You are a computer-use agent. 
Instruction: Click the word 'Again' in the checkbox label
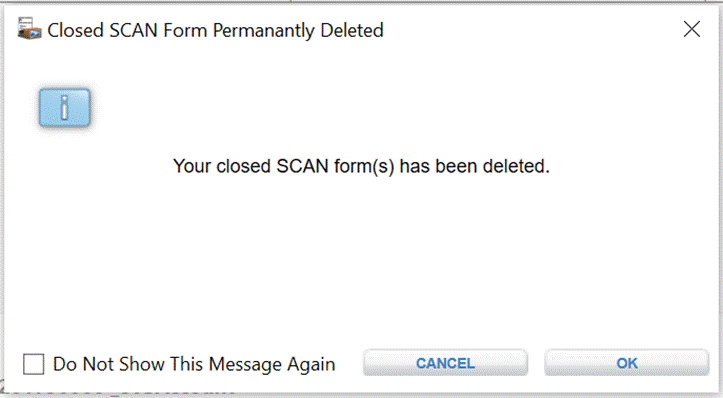pyautogui.click(x=311, y=364)
